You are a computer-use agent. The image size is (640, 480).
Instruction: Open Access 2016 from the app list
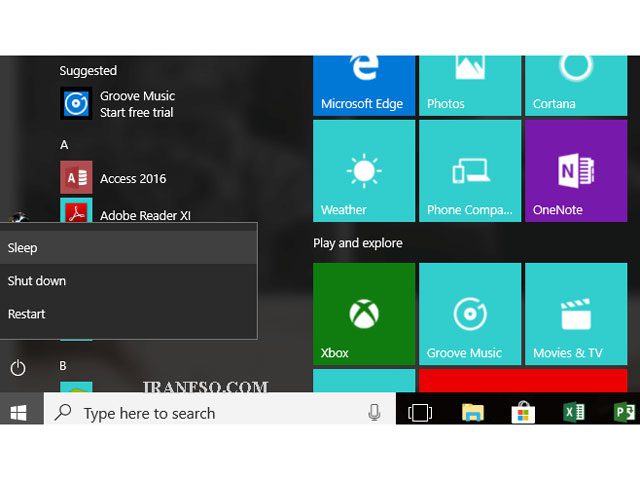pyautogui.click(x=133, y=178)
